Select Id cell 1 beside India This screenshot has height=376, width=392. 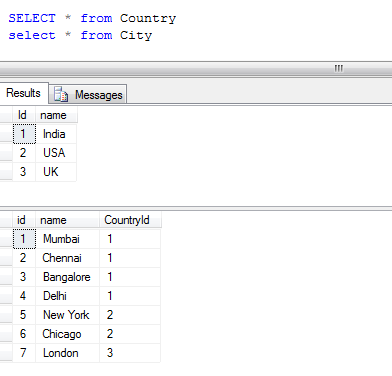[x=24, y=134]
